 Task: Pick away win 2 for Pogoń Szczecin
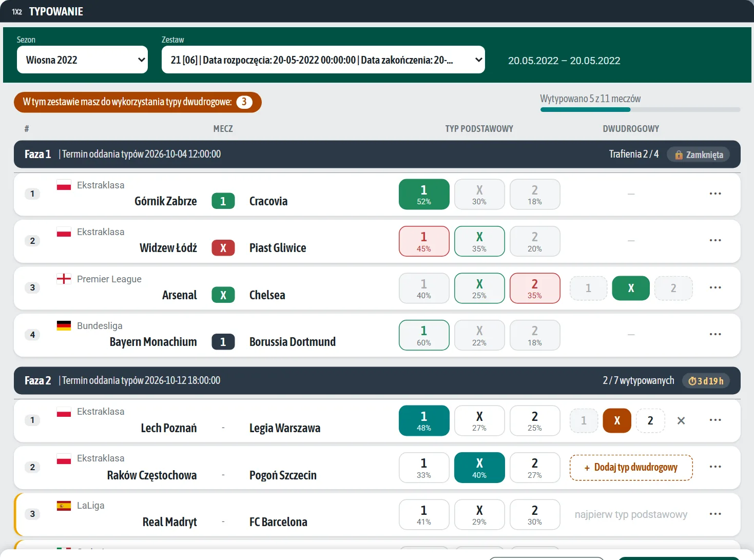pos(535,468)
